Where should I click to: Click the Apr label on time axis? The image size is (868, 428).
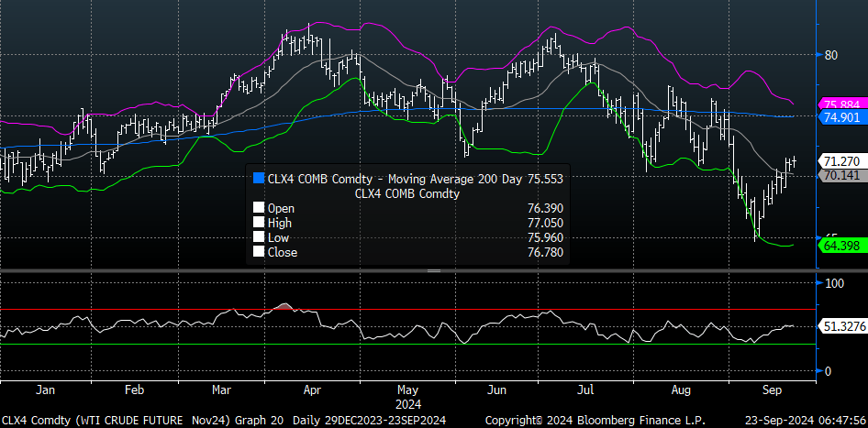[x=313, y=390]
